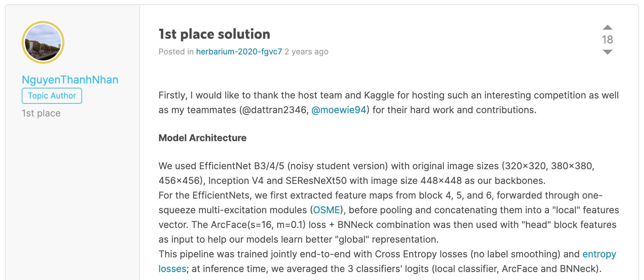Follow the OSME reference link
The image size is (644, 280).
point(326,210)
